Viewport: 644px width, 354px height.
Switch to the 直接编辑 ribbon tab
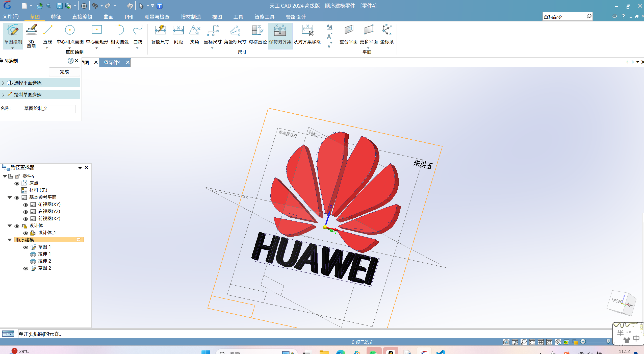pyautogui.click(x=82, y=17)
